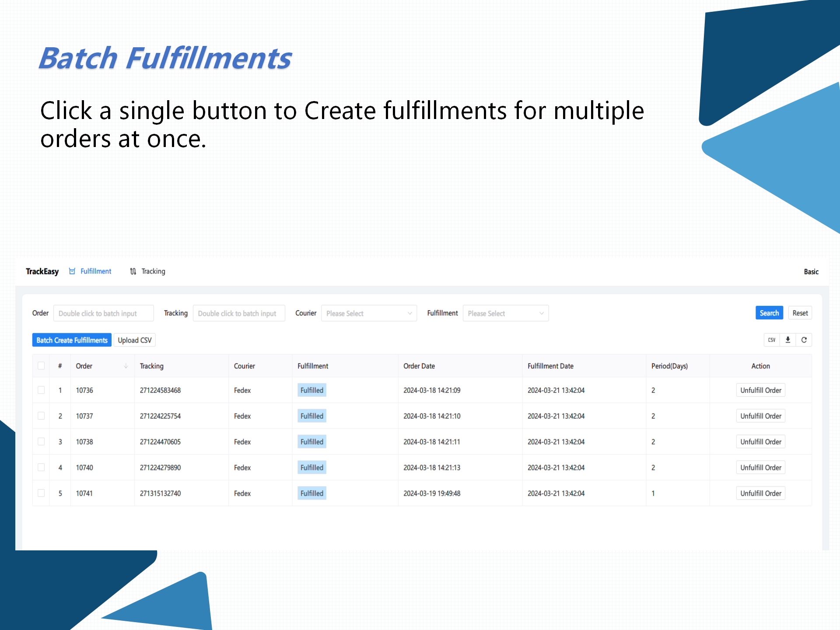840x630 pixels.
Task: Unfulfill order 10737
Action: (x=761, y=416)
